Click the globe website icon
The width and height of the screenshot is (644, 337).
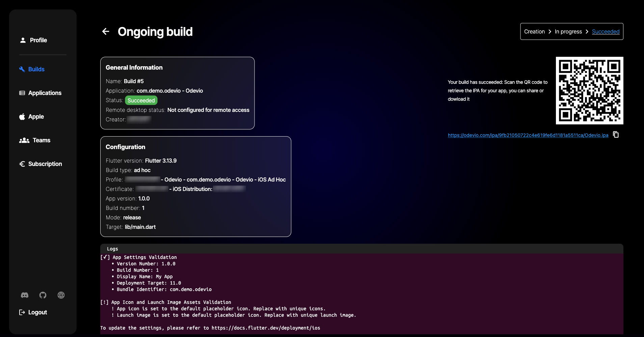[61, 295]
